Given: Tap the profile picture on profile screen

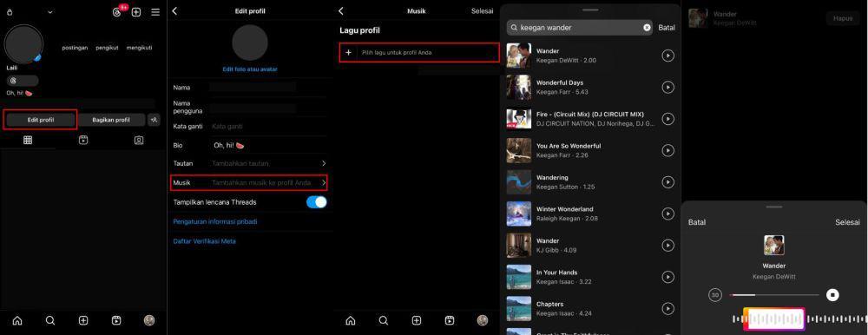Looking at the screenshot, I should (23, 43).
